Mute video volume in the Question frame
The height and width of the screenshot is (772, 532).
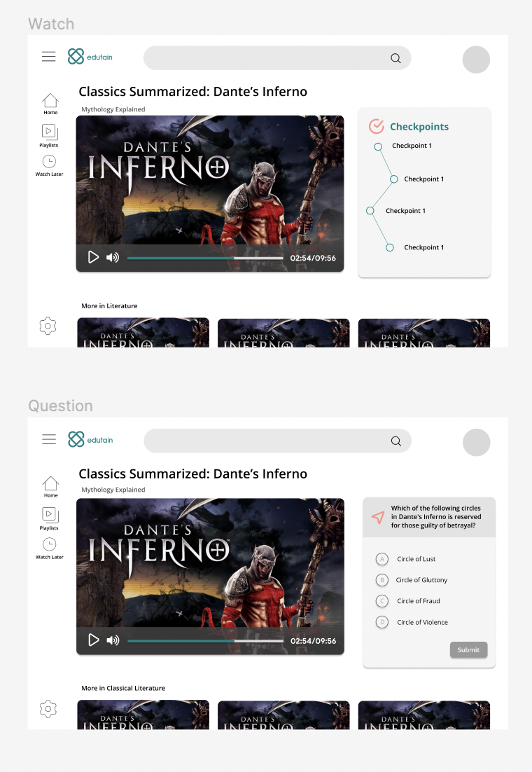point(113,640)
